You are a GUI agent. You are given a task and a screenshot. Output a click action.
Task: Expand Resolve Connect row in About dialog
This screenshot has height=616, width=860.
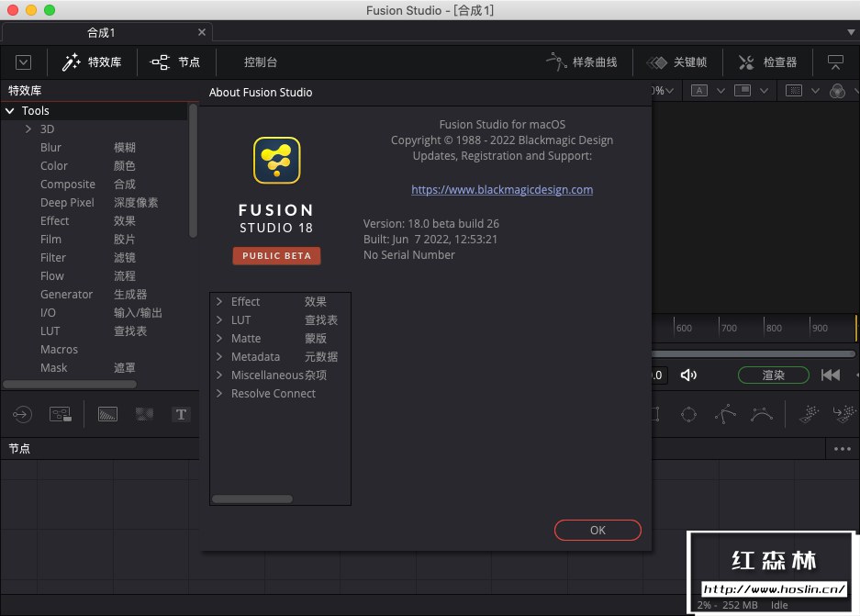(219, 393)
